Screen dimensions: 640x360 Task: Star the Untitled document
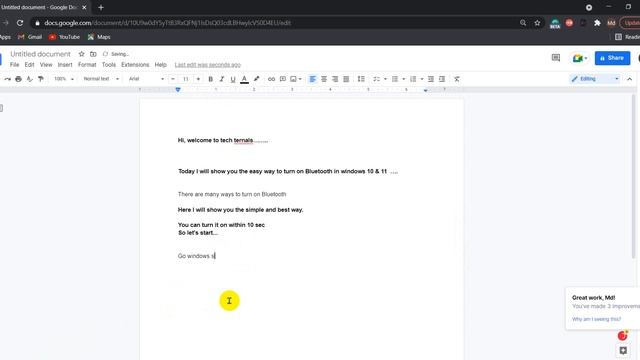[x=82, y=54]
